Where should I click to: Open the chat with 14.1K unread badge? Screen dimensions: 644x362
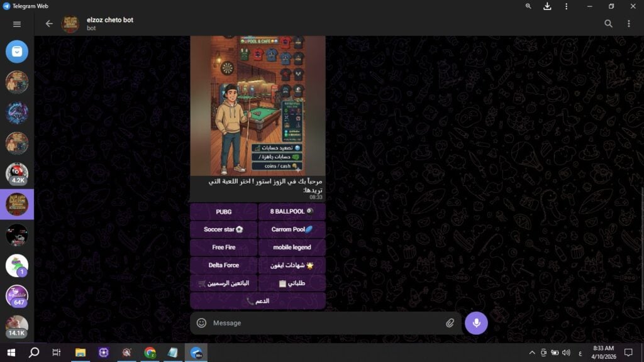[x=17, y=327]
